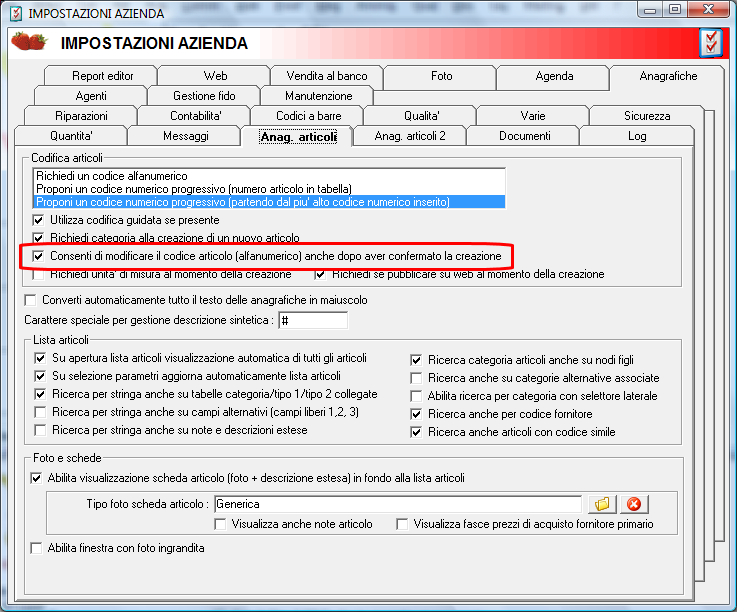This screenshot has height=612, width=737.
Task: Toggle 'Ricerca categoria articoli anche su nodi figli'
Action: pos(416,361)
